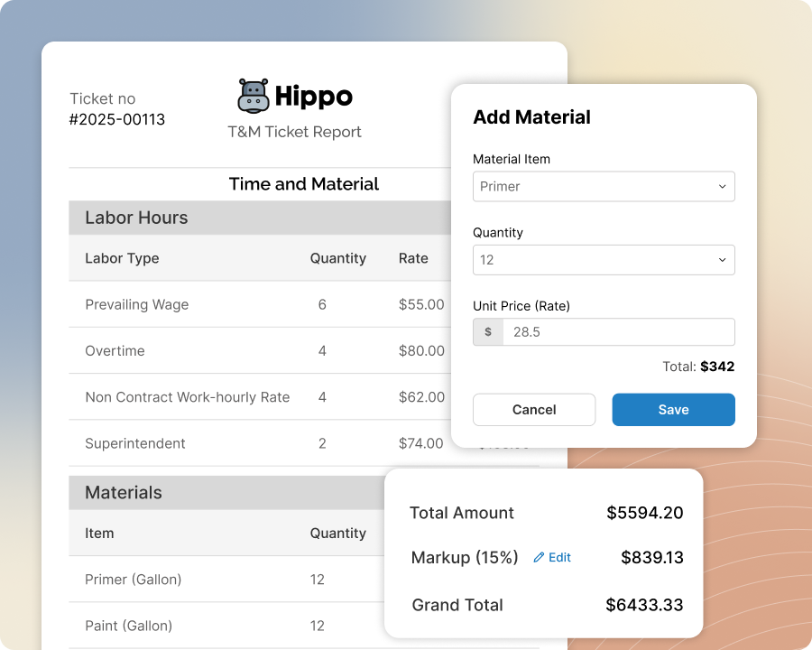
Task: Click the Unit Price field containing 28.5
Action: (x=618, y=331)
